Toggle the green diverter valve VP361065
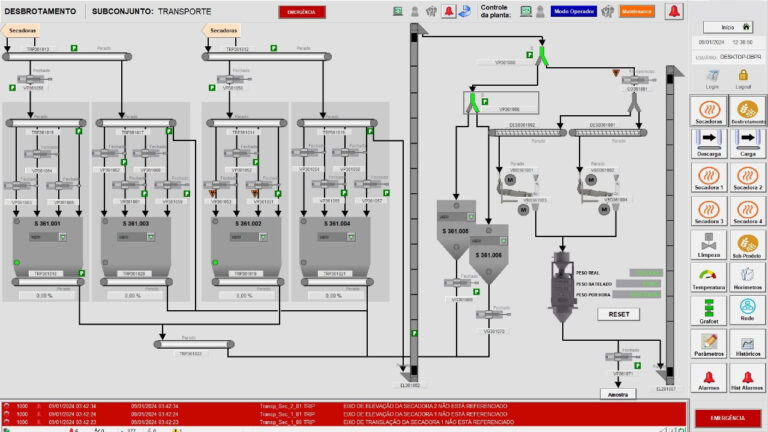The width and height of the screenshot is (768, 432). (542, 56)
